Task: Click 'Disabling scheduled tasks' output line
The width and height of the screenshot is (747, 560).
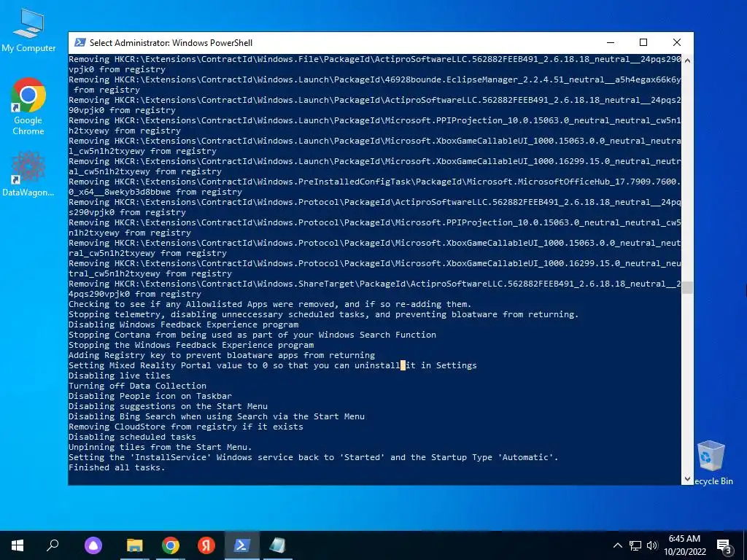Action: [x=132, y=437]
